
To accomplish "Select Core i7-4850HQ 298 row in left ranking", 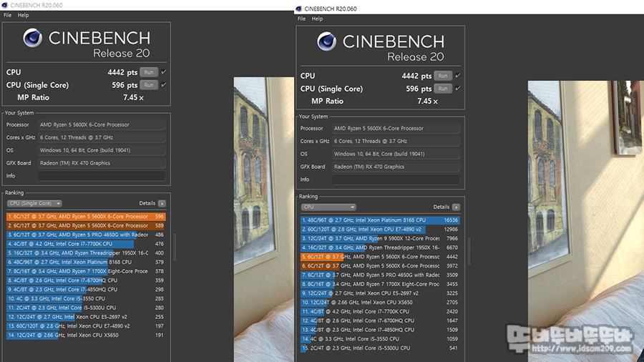I will pos(86,289).
